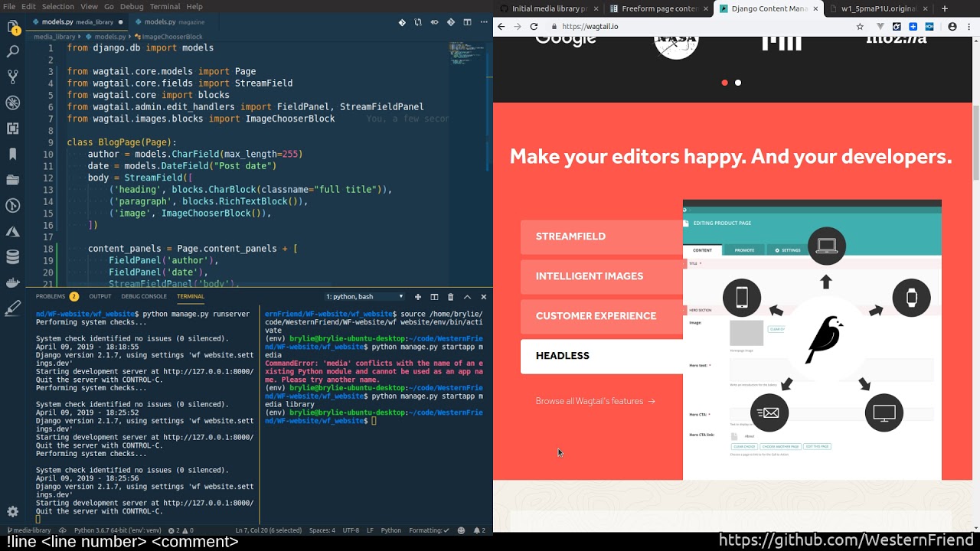Change indentation via 'Spaces: 4' status item

[x=322, y=530]
